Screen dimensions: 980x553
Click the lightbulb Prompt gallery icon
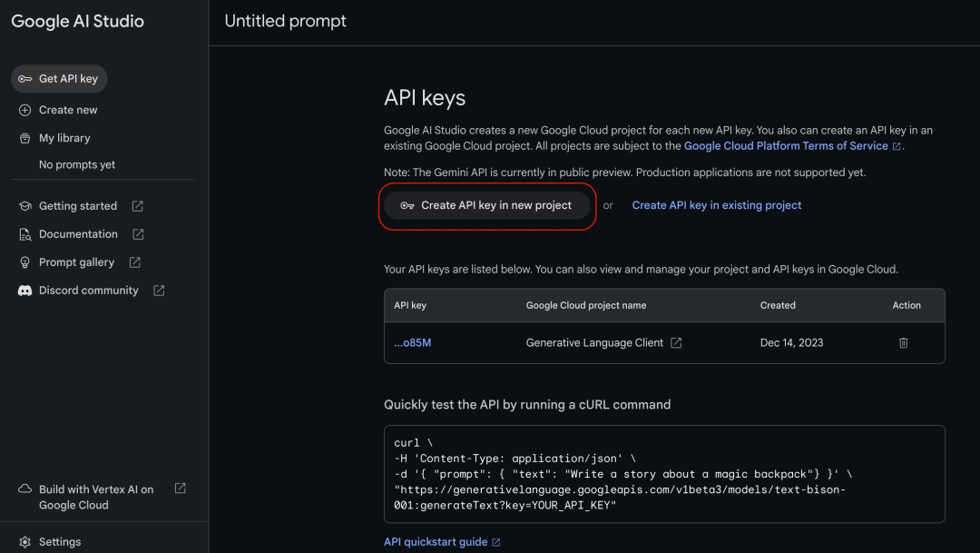point(25,262)
